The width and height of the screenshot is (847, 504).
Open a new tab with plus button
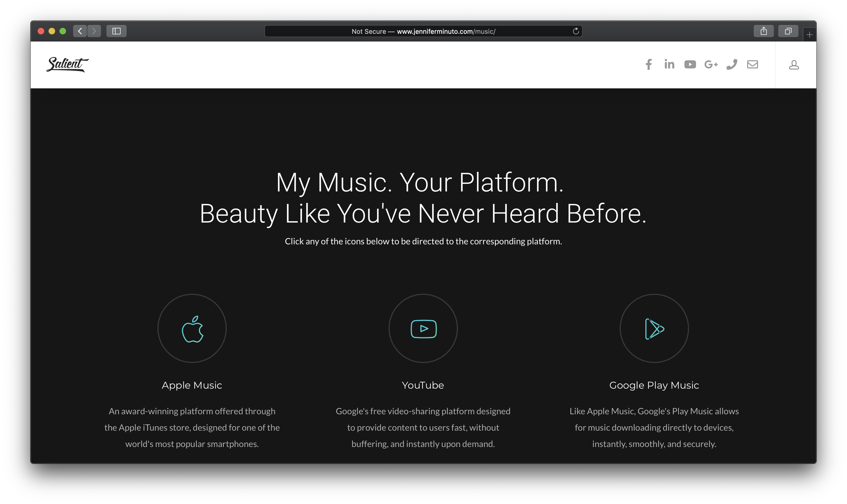(809, 35)
